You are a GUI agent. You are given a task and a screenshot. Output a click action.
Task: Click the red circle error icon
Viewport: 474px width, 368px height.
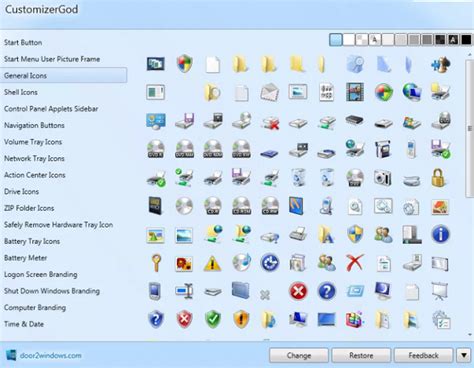click(298, 291)
